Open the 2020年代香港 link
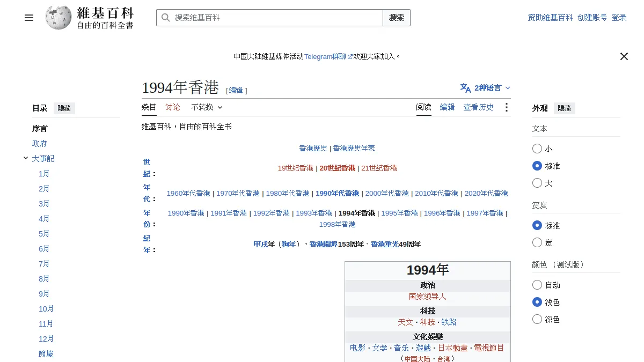644x362 pixels. tap(486, 194)
